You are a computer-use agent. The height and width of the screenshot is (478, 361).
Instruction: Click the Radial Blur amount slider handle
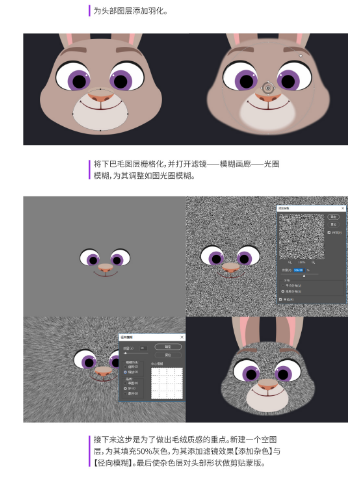tap(125, 353)
